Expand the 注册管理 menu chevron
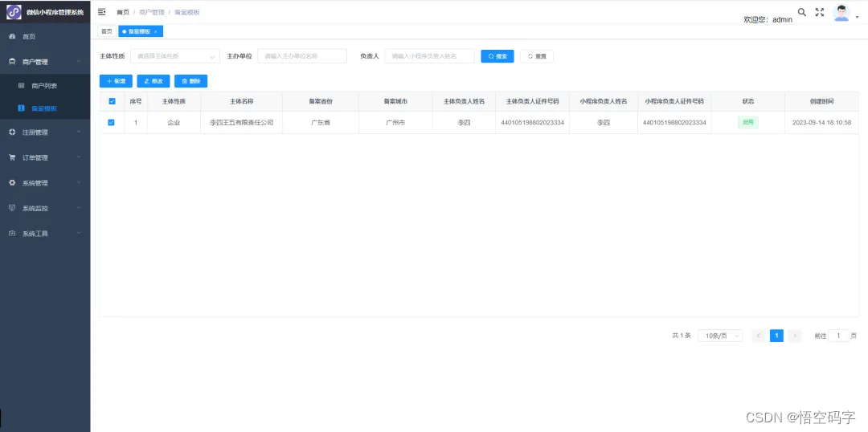This screenshot has height=432, width=868. point(79,132)
